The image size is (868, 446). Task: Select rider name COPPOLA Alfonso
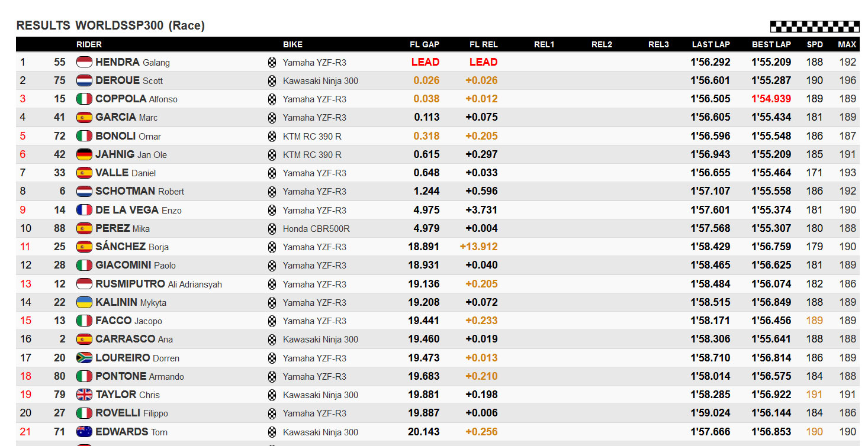136,99
